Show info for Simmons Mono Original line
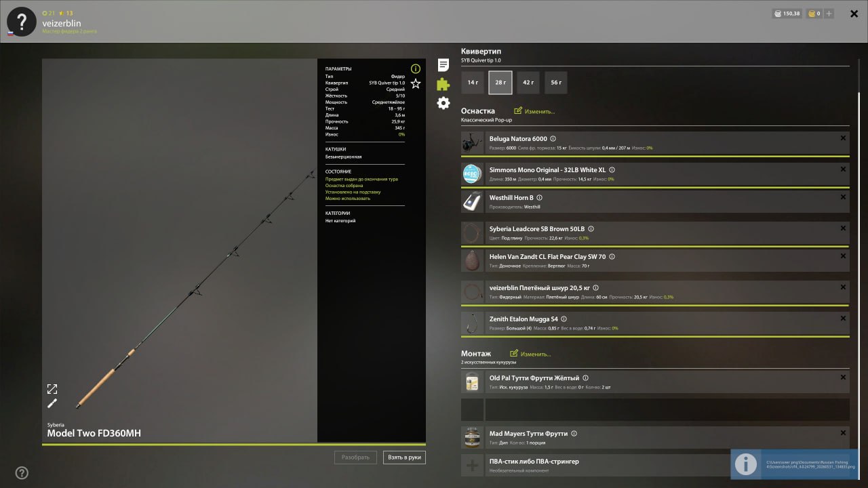Viewport: 868px width, 488px height. pos(612,170)
